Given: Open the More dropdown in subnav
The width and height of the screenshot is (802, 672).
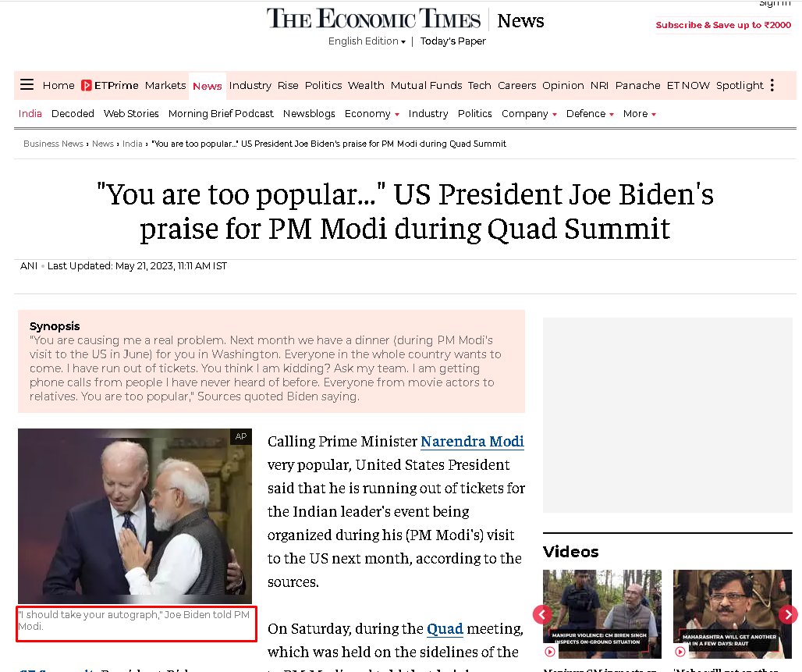Looking at the screenshot, I should pos(640,114).
